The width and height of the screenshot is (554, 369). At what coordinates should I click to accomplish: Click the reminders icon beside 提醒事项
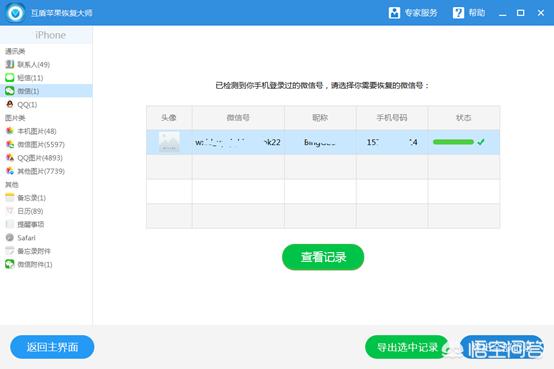(10, 224)
